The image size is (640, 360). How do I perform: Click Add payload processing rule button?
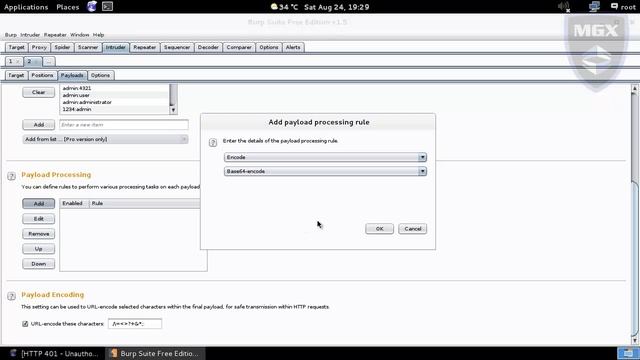click(39, 203)
